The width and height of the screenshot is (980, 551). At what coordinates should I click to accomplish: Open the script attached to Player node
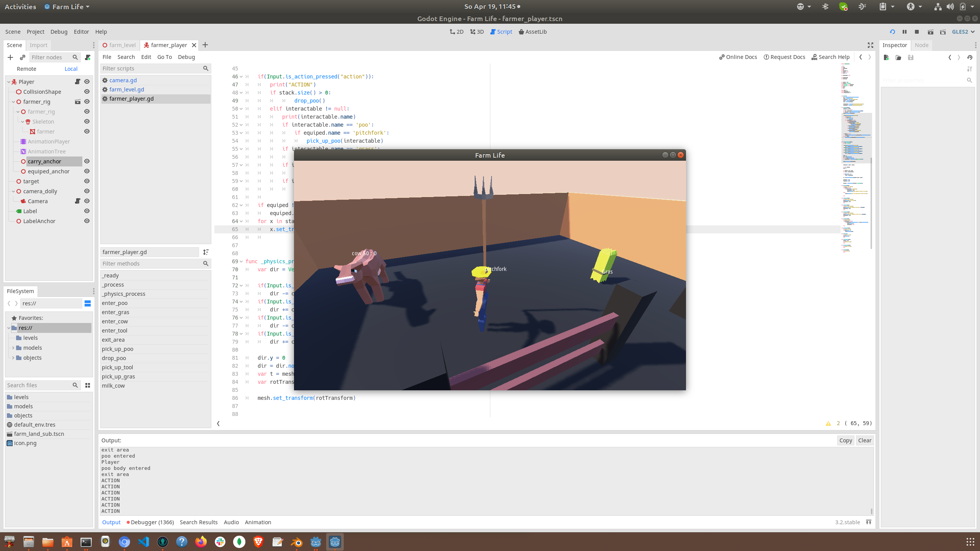(77, 82)
